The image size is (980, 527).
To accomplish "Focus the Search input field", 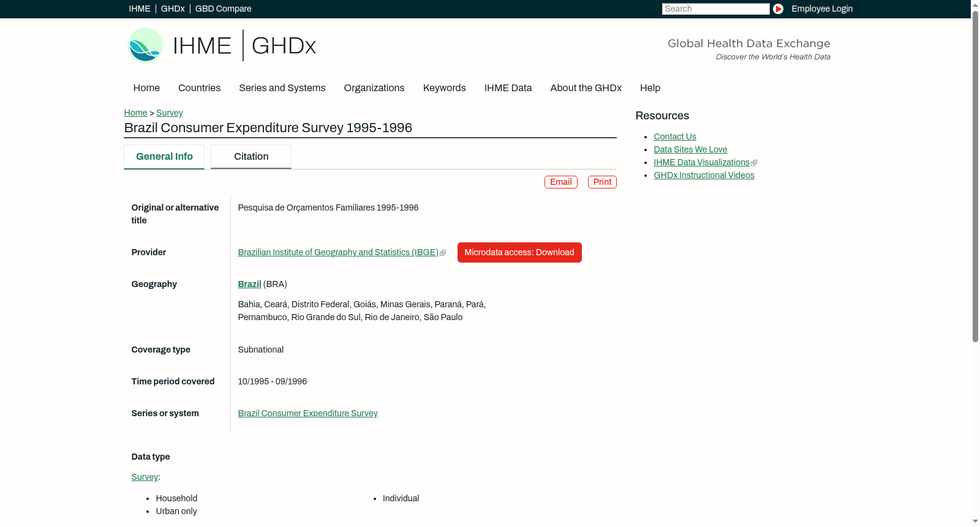I will tap(715, 9).
